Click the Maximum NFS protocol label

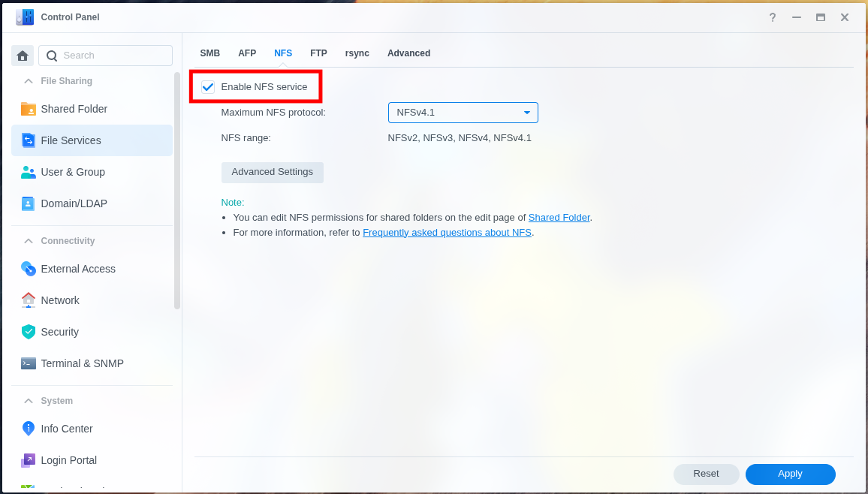273,113
